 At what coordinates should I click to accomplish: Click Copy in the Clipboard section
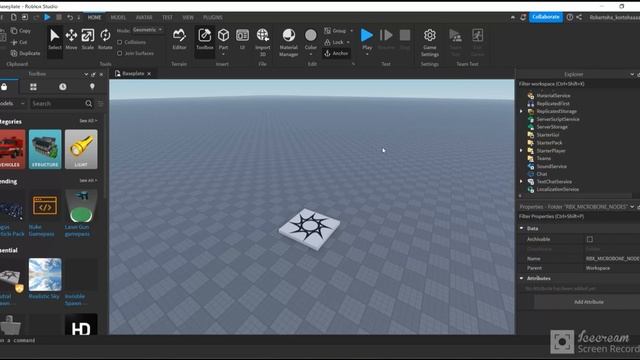tap(21, 31)
